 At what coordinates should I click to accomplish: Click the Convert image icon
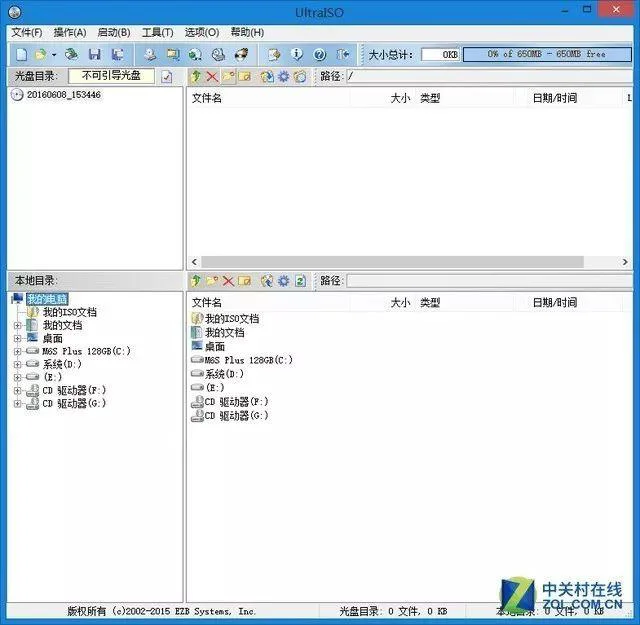point(196,54)
